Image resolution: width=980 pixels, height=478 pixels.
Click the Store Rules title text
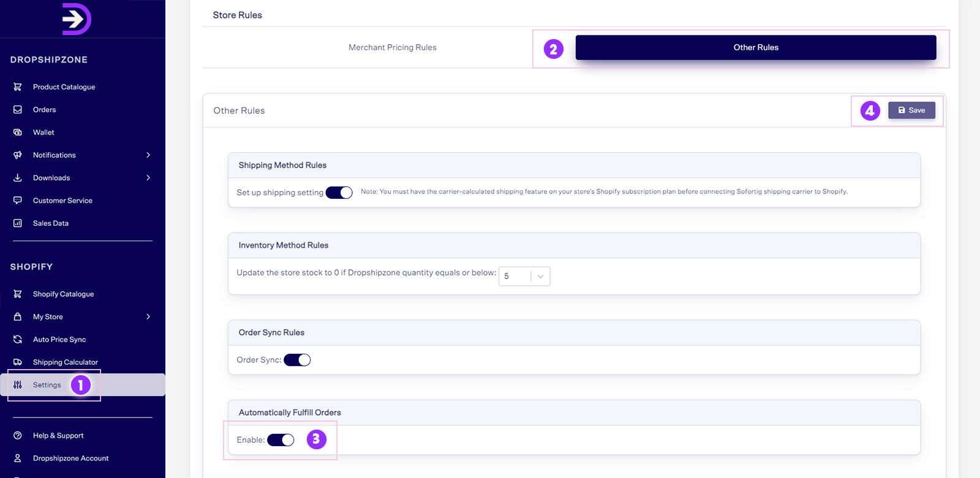[x=238, y=15]
